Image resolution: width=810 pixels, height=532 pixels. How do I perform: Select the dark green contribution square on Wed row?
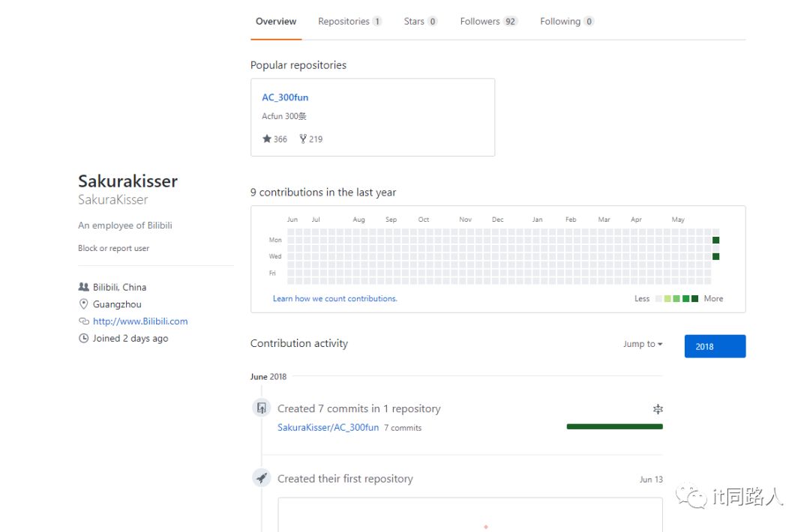715,256
